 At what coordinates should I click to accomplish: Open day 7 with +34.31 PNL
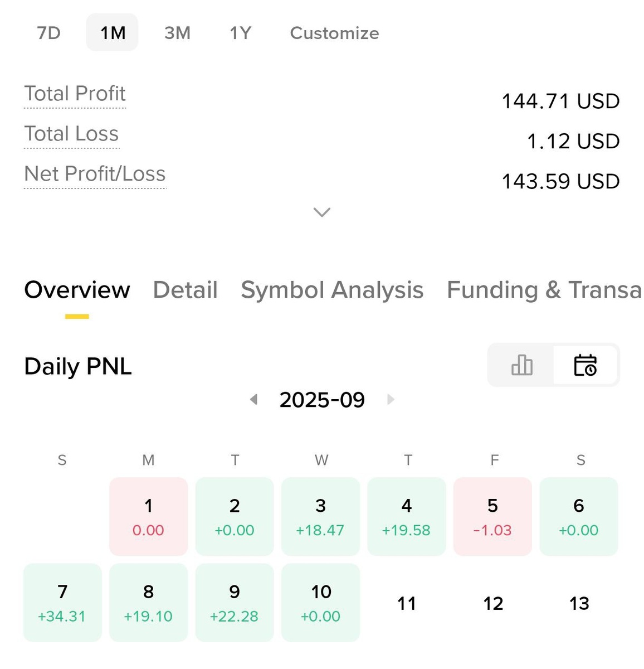62,603
